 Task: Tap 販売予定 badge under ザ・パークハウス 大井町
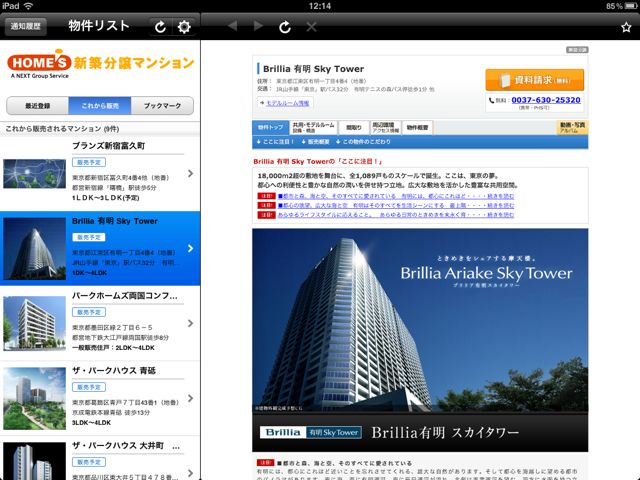[x=89, y=462]
